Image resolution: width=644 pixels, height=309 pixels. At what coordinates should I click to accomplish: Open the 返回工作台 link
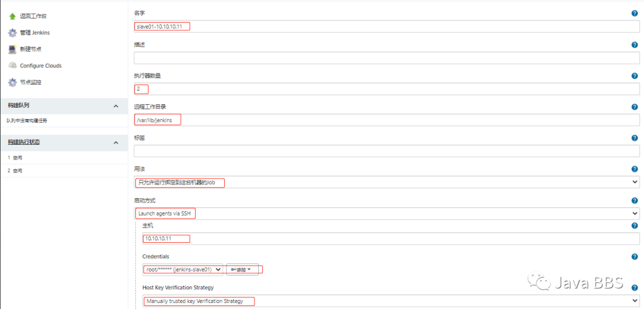click(33, 17)
